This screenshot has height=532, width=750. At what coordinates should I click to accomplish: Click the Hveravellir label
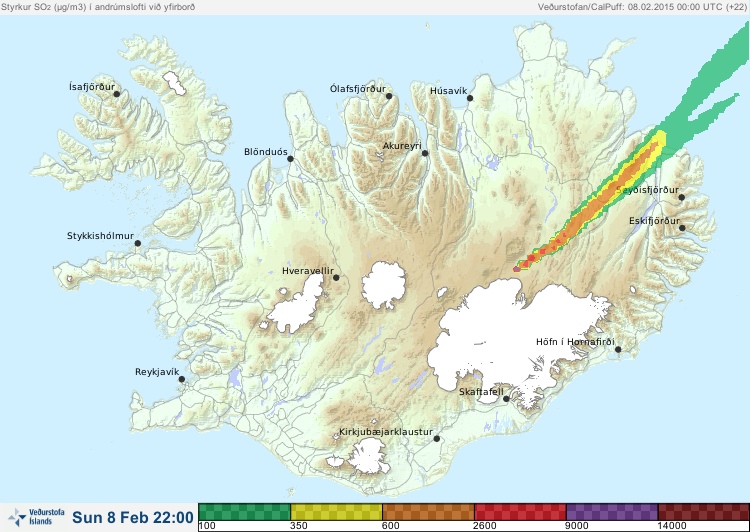tap(308, 271)
